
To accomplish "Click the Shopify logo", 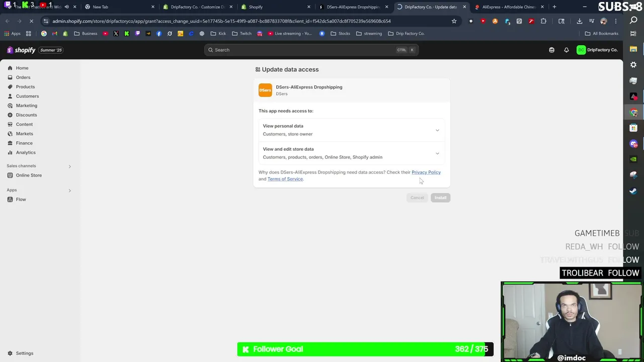I will pyautogui.click(x=21, y=50).
